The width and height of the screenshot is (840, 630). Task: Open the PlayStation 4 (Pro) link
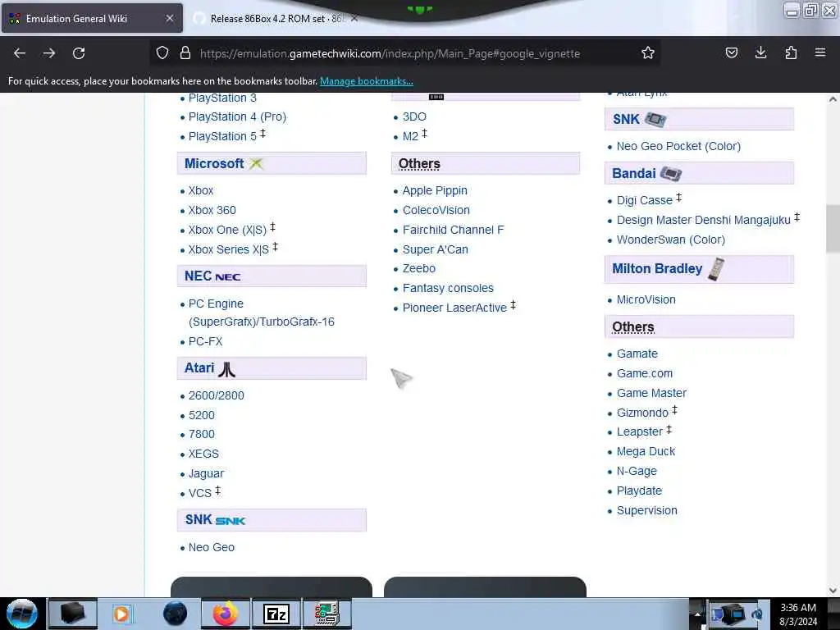coord(237,116)
